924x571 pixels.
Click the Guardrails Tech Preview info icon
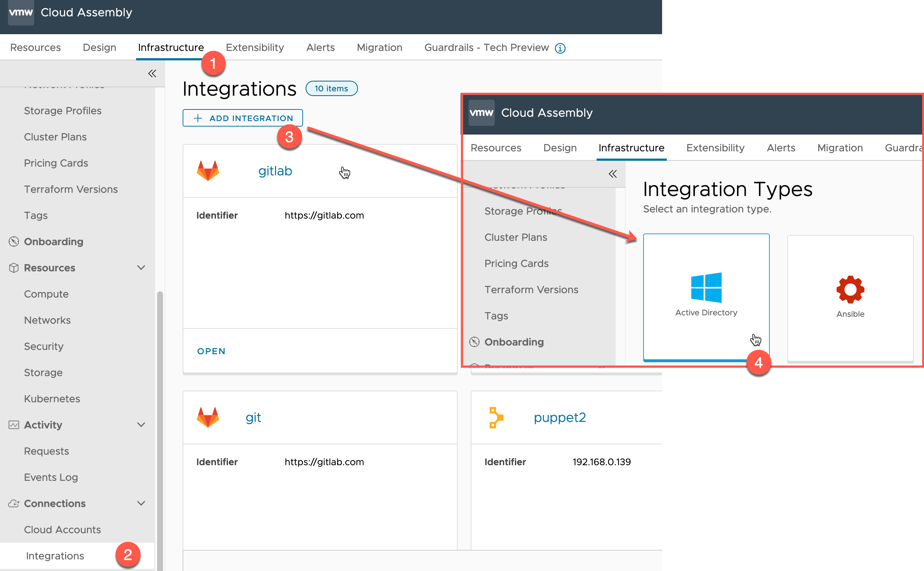coord(560,48)
